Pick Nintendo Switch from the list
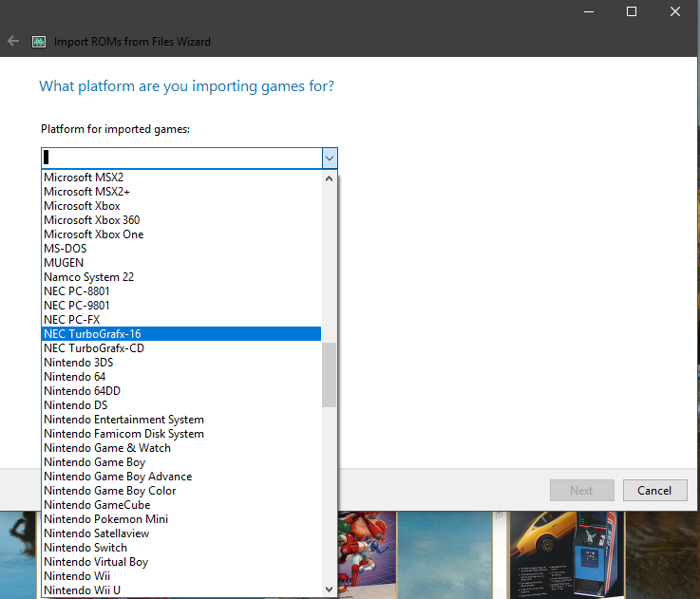Viewport: 700px width, 599px height. (x=181, y=548)
